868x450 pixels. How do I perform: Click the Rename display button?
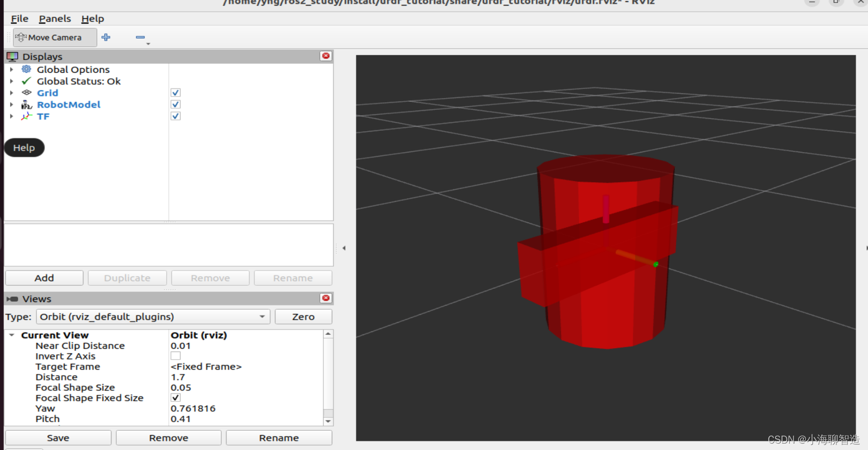point(293,278)
